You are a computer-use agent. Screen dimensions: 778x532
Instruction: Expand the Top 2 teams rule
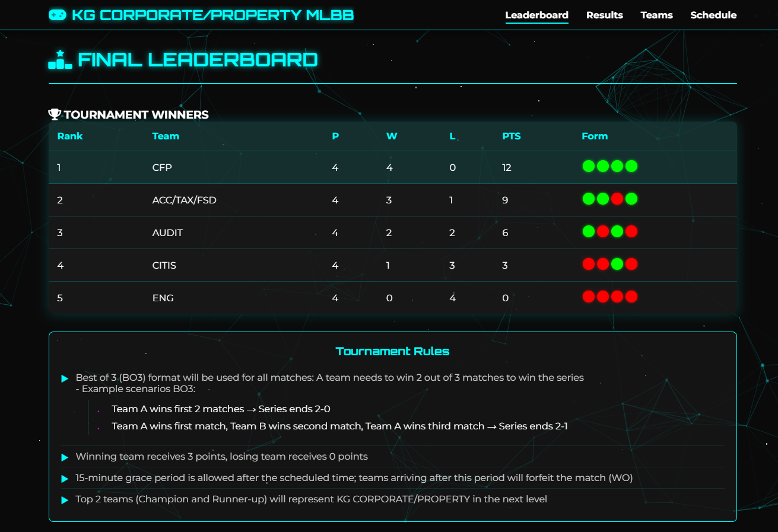(65, 499)
